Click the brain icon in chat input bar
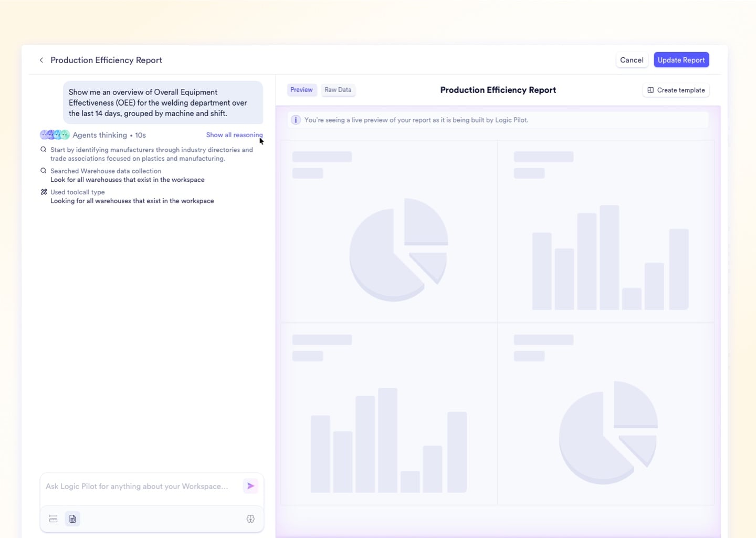The height and width of the screenshot is (538, 756). 250,519
